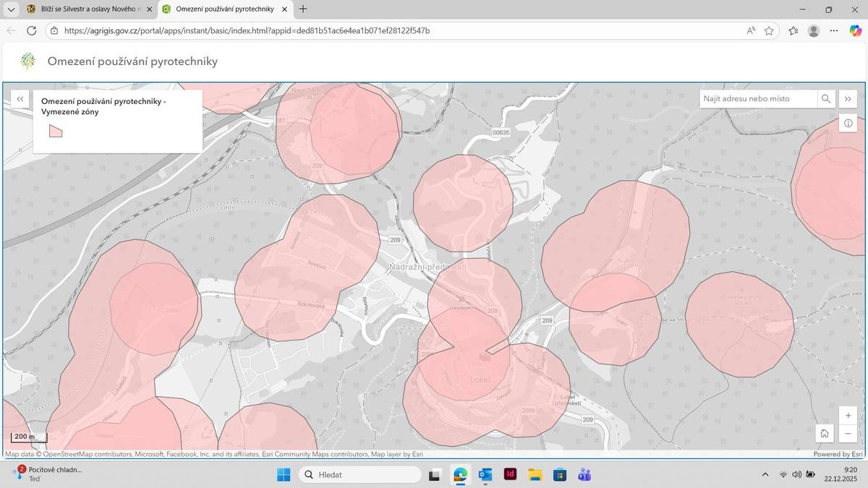
Task: Add this page to favorites
Action: (x=769, y=30)
